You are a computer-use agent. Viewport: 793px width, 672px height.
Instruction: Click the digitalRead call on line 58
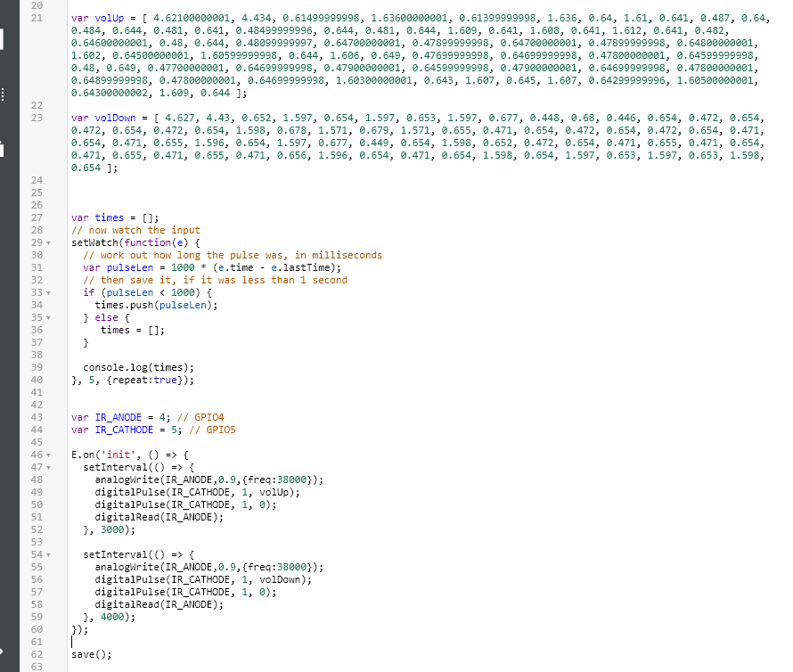[x=159, y=604]
